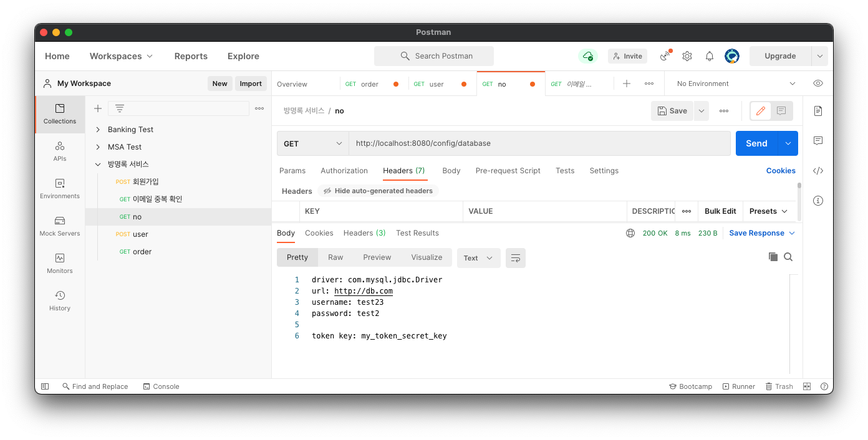Click the Send button
This screenshot has height=440, width=868.
point(756,143)
